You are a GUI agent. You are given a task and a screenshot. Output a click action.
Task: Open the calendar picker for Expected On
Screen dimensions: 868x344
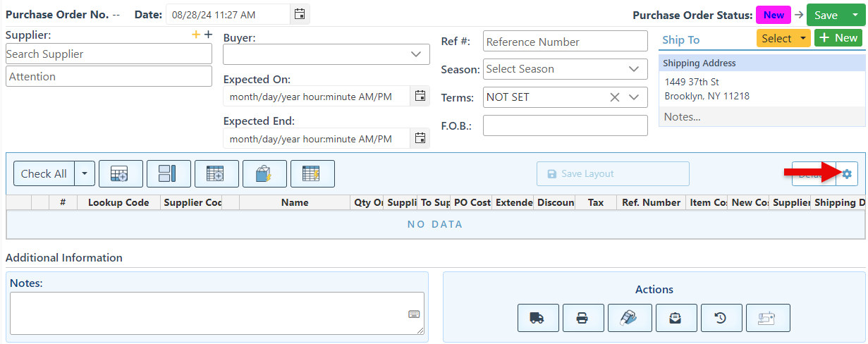click(x=420, y=96)
